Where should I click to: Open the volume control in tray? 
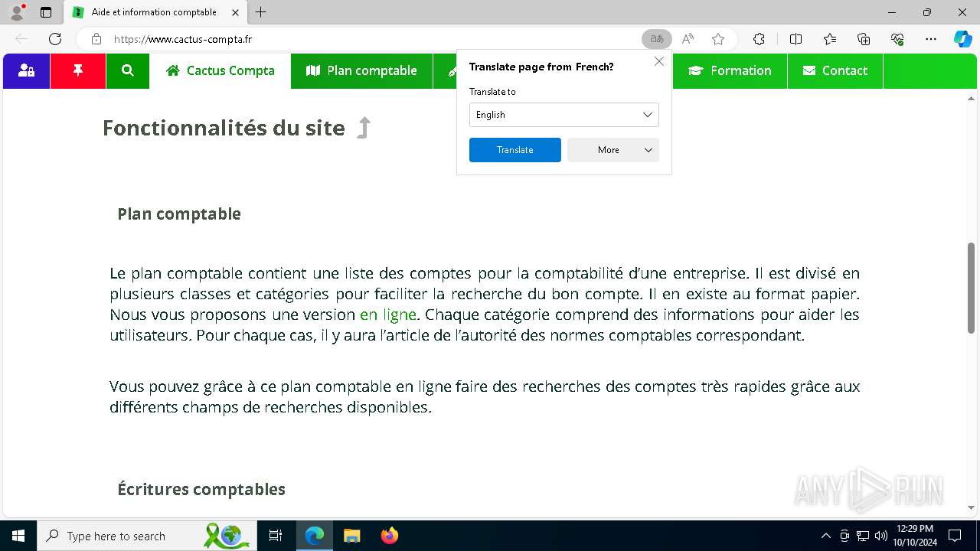click(881, 536)
